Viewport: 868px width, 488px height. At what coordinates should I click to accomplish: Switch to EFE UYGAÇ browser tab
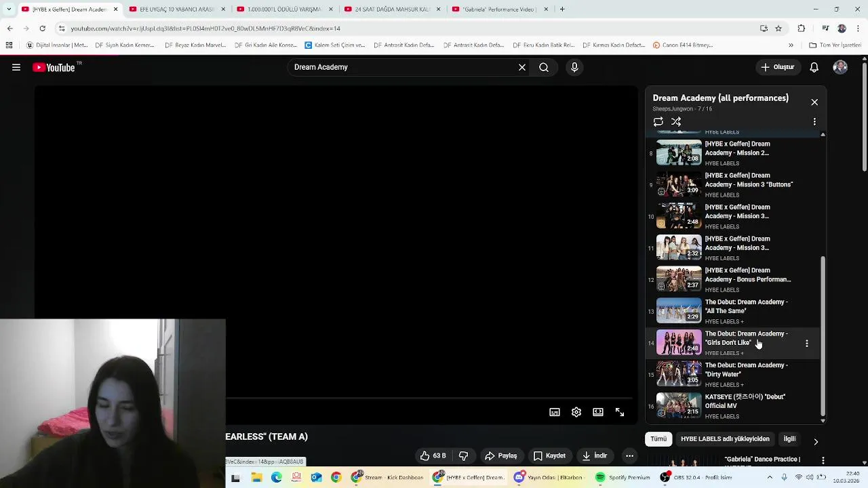[176, 9]
